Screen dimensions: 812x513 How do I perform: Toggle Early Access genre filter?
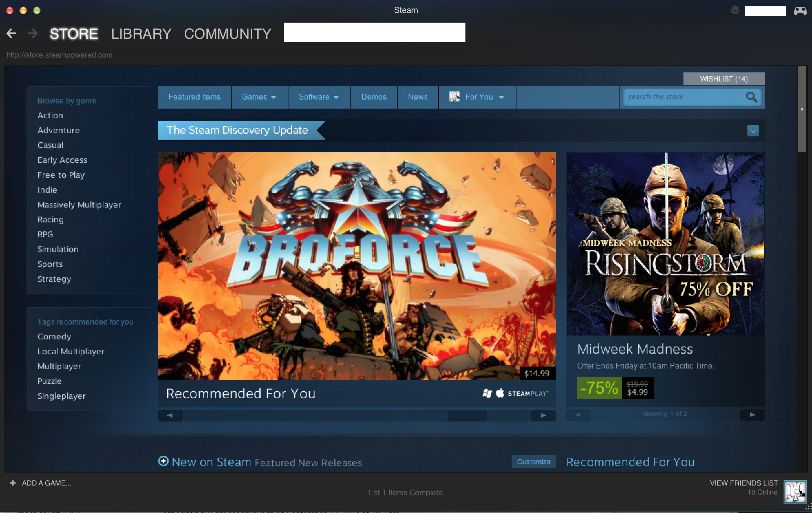tap(62, 160)
